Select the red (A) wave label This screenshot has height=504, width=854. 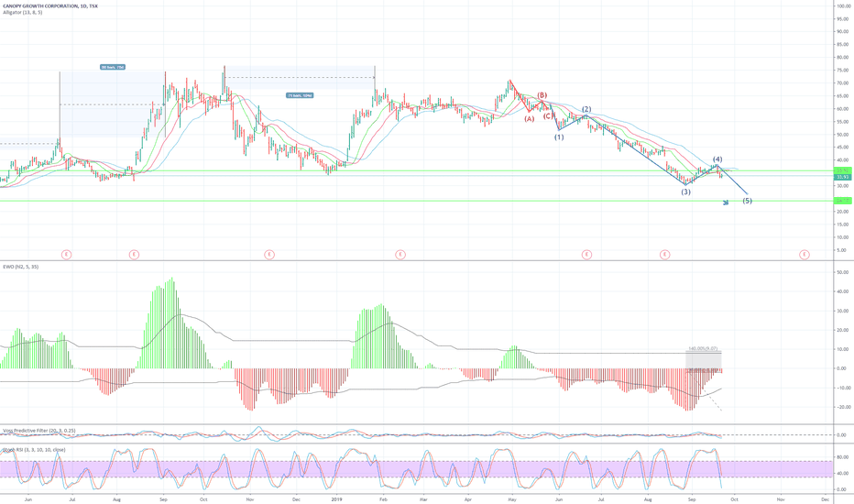pyautogui.click(x=530, y=119)
